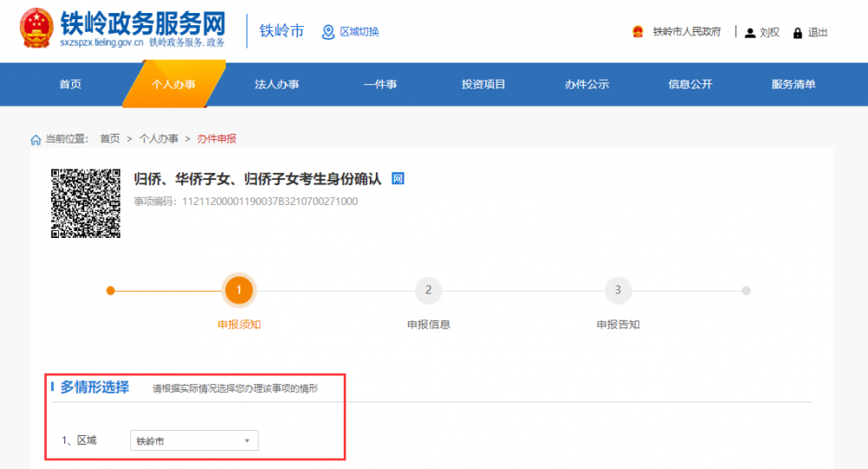Viewport: 868px width, 469px height.
Task: Click the 事项编码 number text
Action: coord(270,201)
